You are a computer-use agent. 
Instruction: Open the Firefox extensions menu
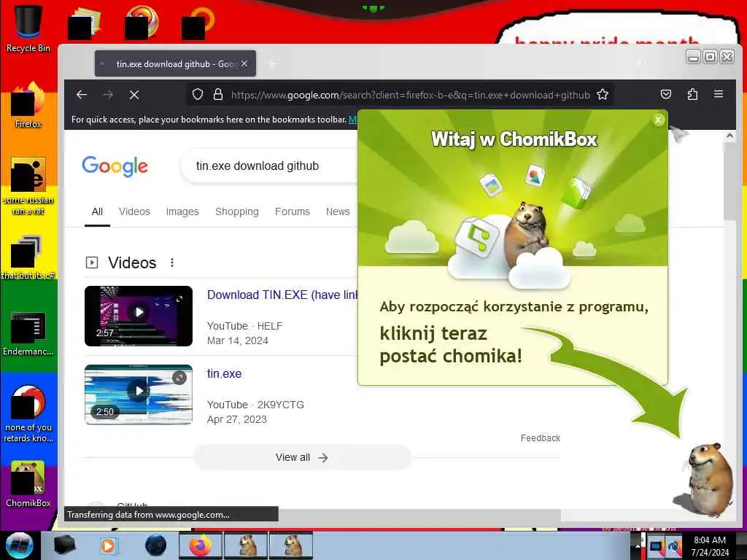[692, 94]
